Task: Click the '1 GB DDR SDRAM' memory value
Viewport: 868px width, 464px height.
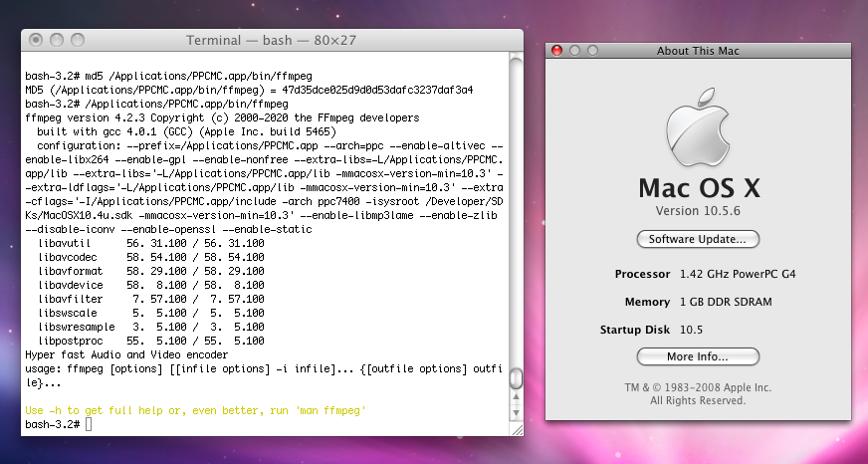Action: [726, 302]
